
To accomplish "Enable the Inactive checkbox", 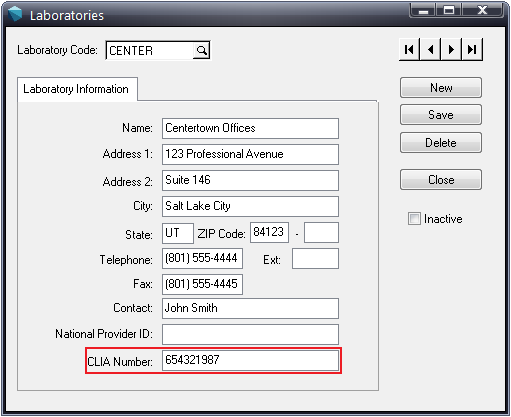I will click(414, 219).
